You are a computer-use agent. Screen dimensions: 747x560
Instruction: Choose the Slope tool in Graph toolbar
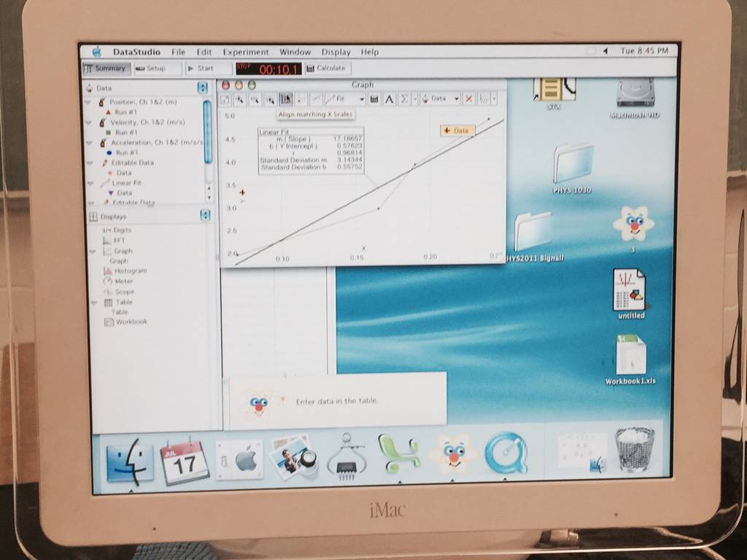coord(316,99)
